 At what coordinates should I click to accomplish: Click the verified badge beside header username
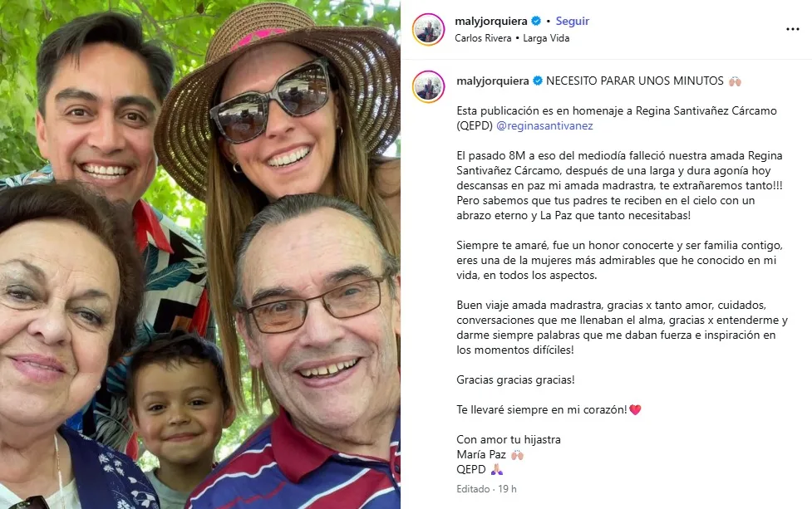tap(537, 22)
